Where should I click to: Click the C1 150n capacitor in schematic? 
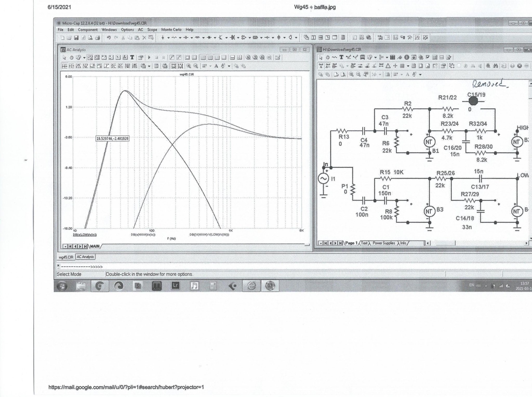tap(385, 200)
